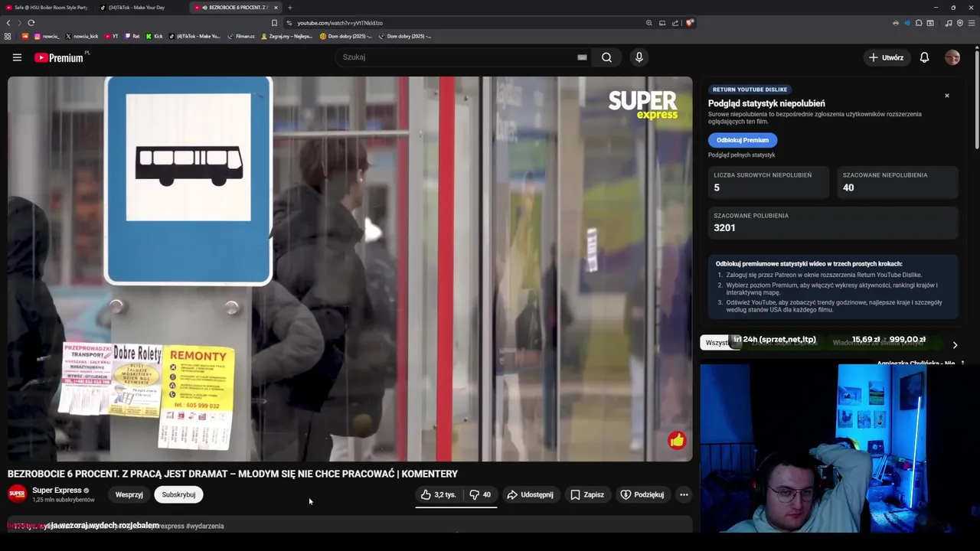980x551 pixels.
Task: Click the search magnifier button
Action: [606, 57]
